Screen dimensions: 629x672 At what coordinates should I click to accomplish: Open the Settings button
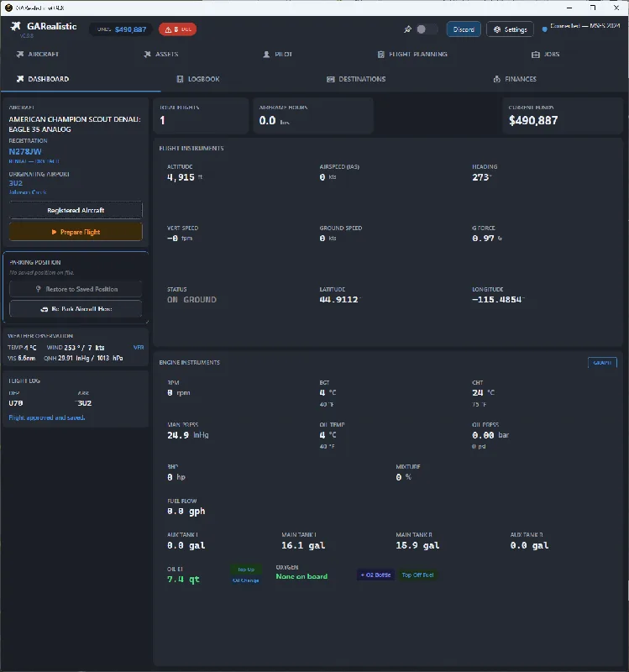(x=510, y=29)
